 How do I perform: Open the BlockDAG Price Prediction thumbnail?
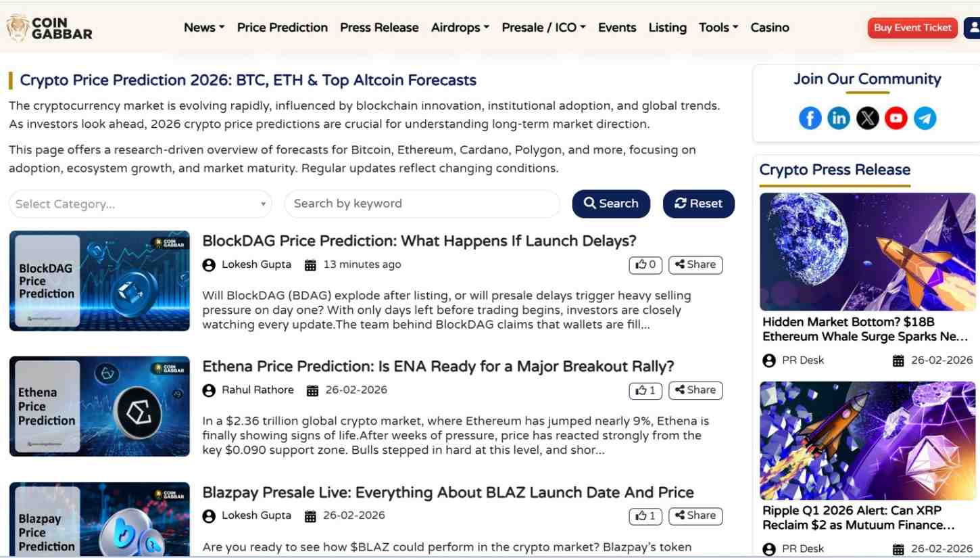[99, 281]
